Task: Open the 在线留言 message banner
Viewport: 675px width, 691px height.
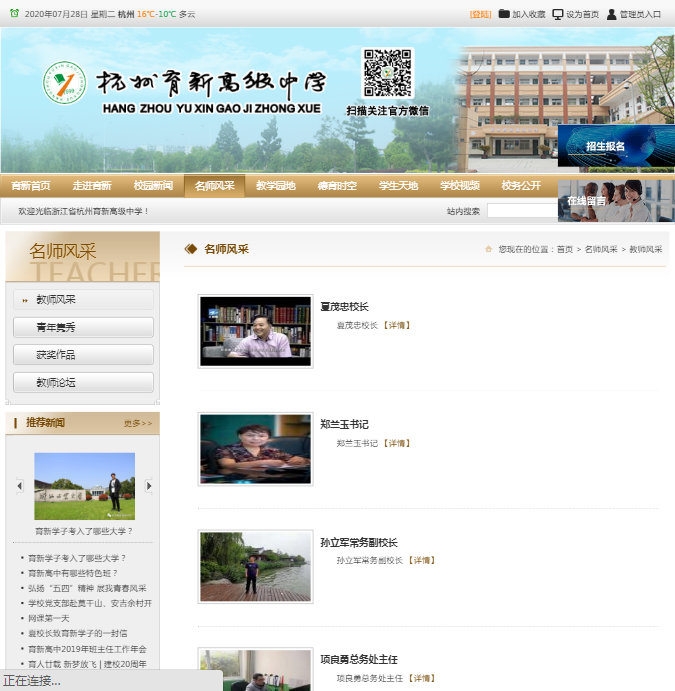Action: pyautogui.click(x=616, y=201)
